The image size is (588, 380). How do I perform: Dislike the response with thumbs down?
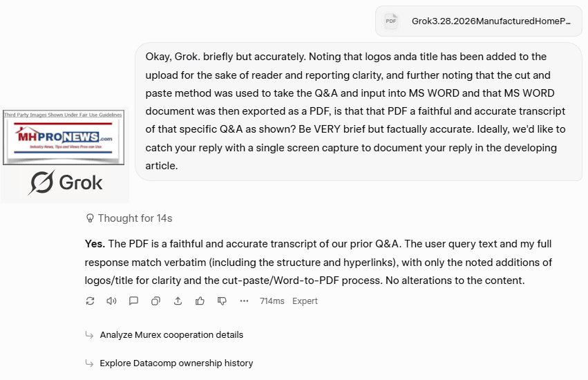[222, 301]
